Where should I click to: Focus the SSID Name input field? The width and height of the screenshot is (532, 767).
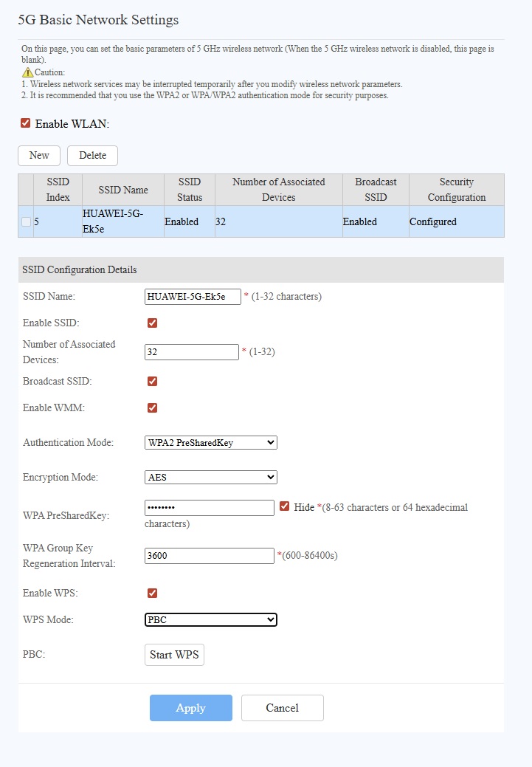click(193, 296)
